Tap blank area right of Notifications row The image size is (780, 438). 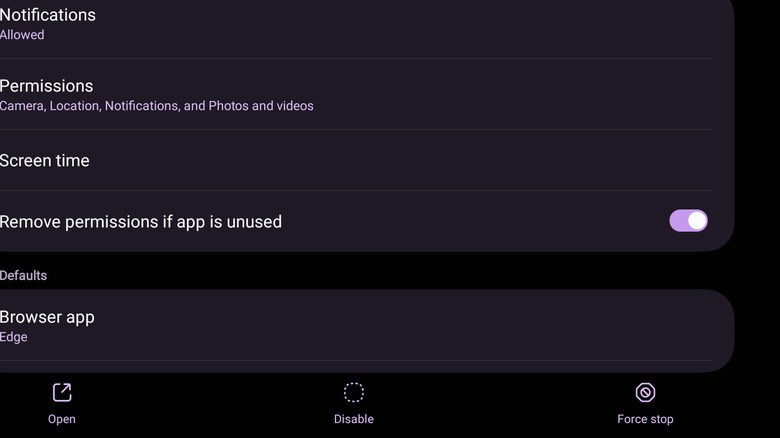(x=400, y=24)
